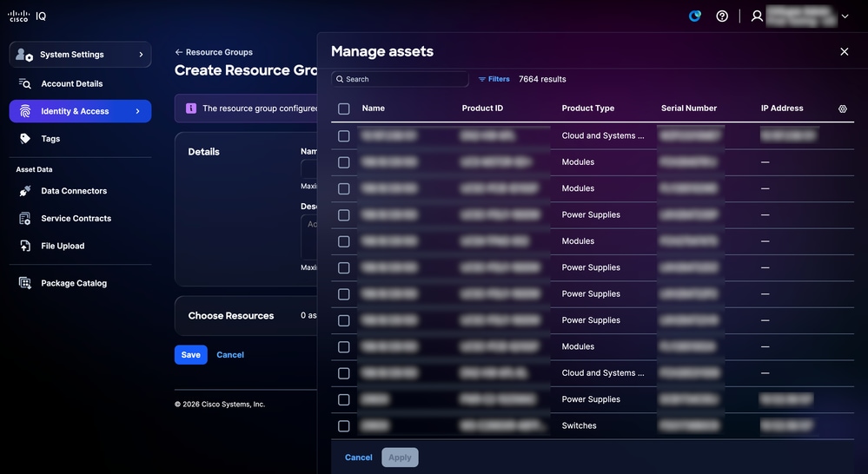Expand the System Settings menu
Screen dimensions: 868x474
click(80, 54)
